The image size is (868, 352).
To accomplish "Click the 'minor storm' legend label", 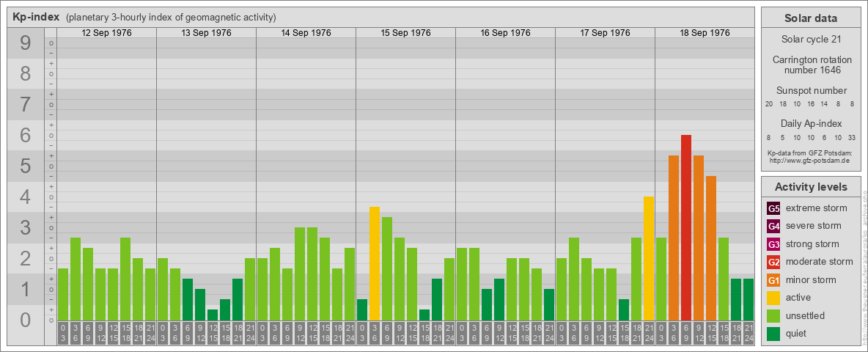I will pos(811,279).
